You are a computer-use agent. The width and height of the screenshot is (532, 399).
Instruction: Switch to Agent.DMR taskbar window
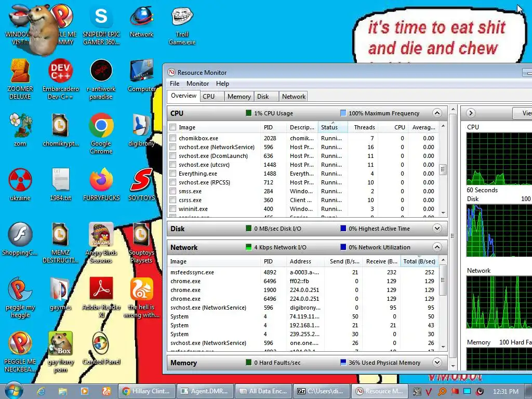206,391
